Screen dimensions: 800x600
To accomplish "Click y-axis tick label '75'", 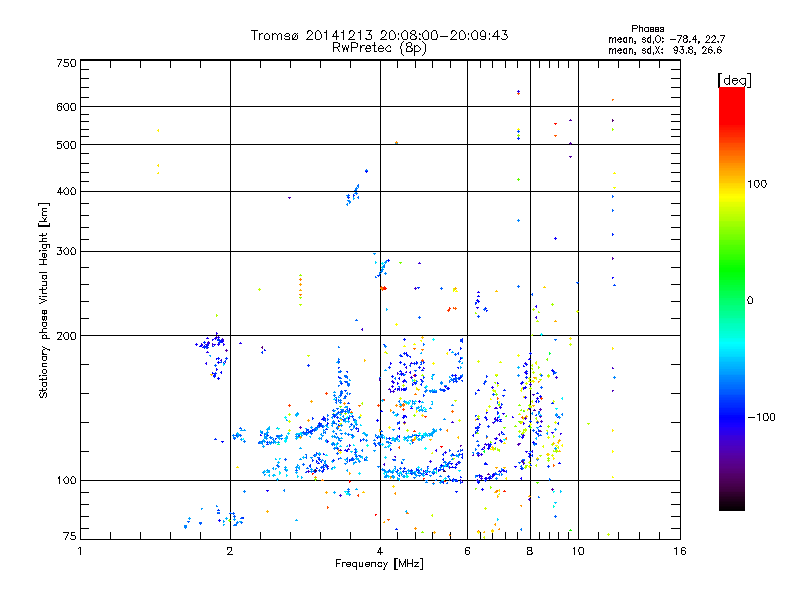I will [x=70, y=536].
